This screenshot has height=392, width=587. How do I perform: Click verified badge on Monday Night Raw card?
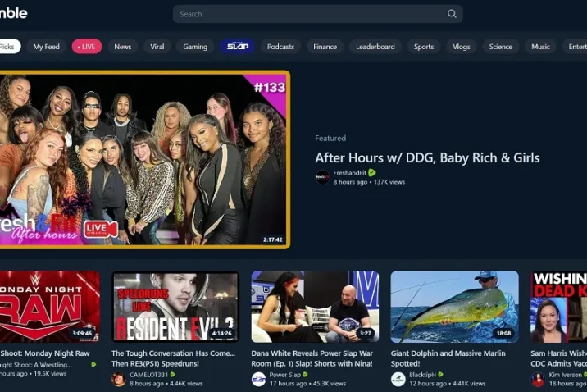[93, 364]
